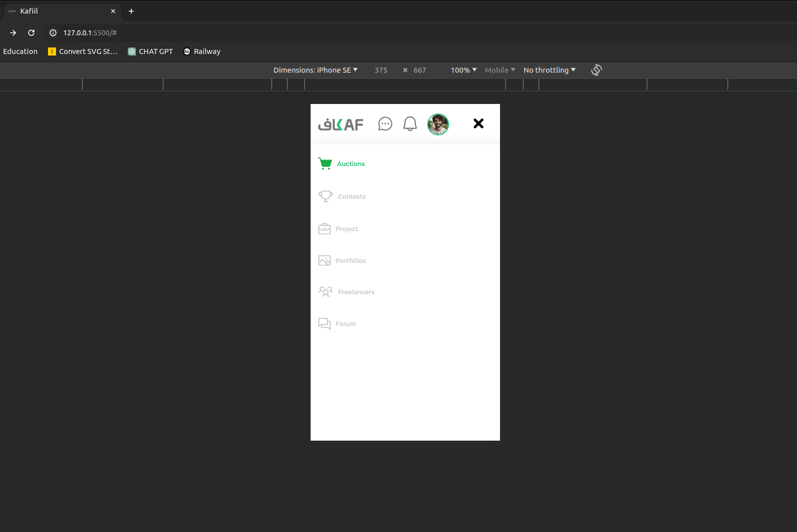Screen dimensions: 797x532
Task: Open the Mobile device type dropdown
Action: pyautogui.click(x=500, y=70)
